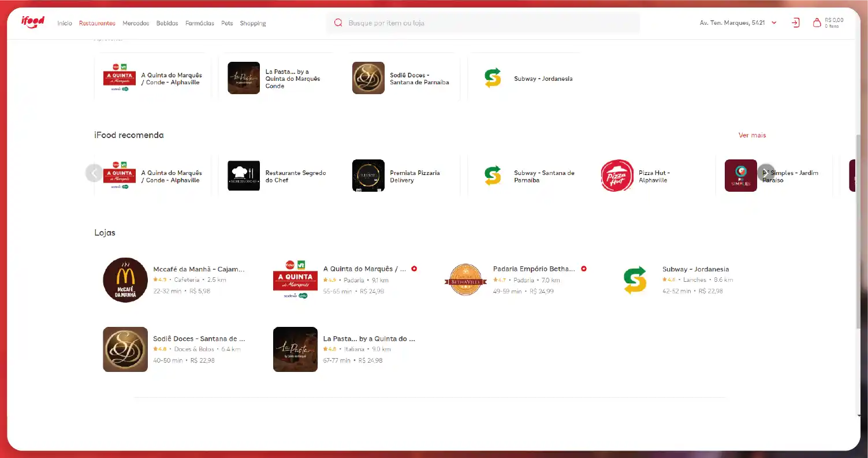Click the address Av. Ten. Marques, 5421
This screenshot has width=868, height=458.
[x=732, y=23]
